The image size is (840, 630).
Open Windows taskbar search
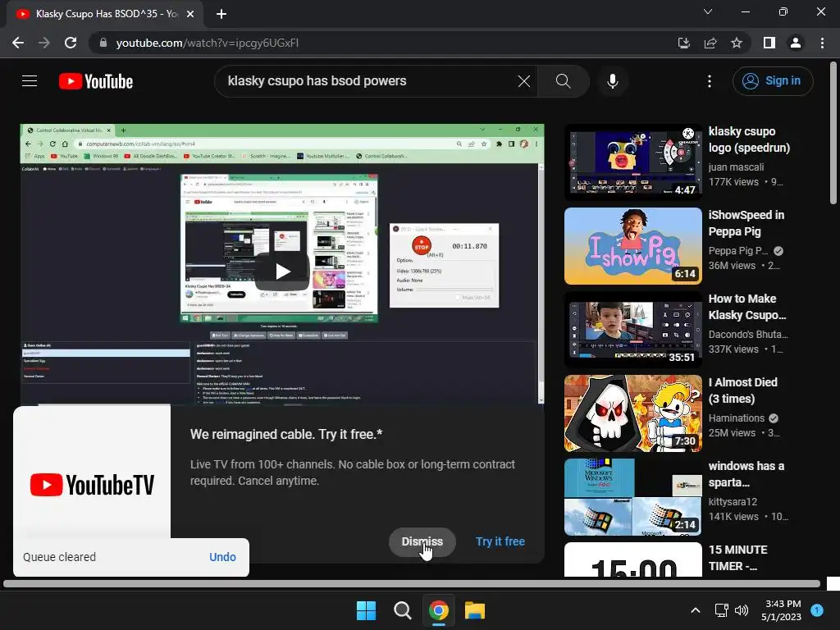pos(402,610)
